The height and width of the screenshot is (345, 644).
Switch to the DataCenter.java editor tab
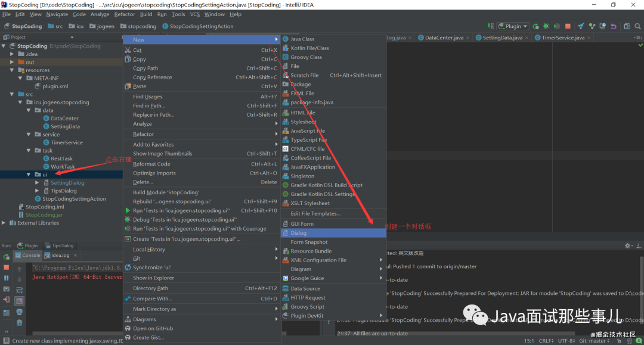(x=444, y=38)
